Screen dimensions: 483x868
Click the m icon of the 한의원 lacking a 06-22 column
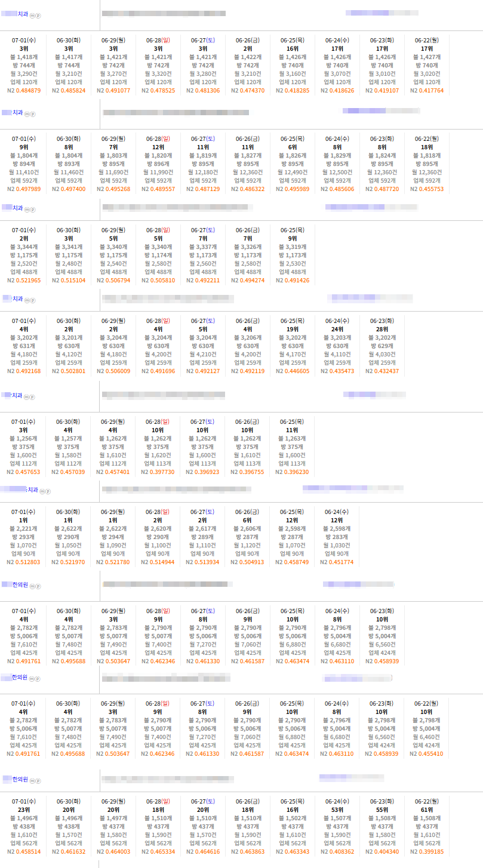coord(32,586)
